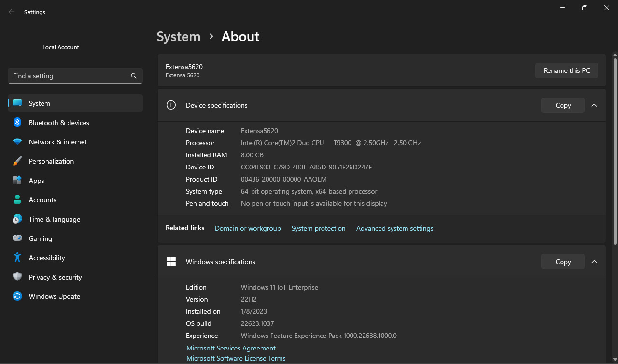618x364 pixels.
Task: Open Gaming settings
Action: [75, 238]
